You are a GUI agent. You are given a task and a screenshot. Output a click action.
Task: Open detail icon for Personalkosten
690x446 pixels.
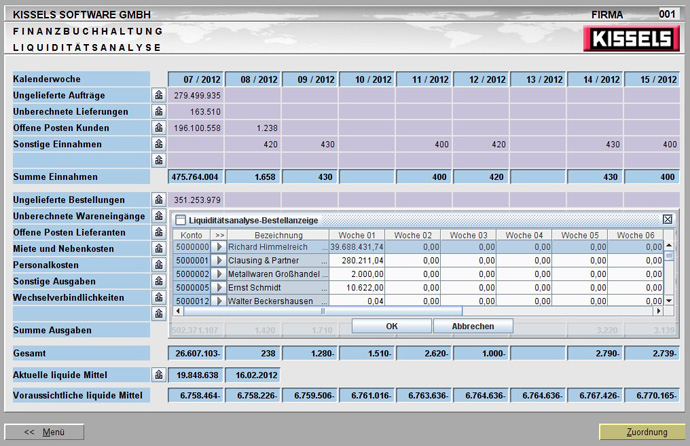point(158,264)
